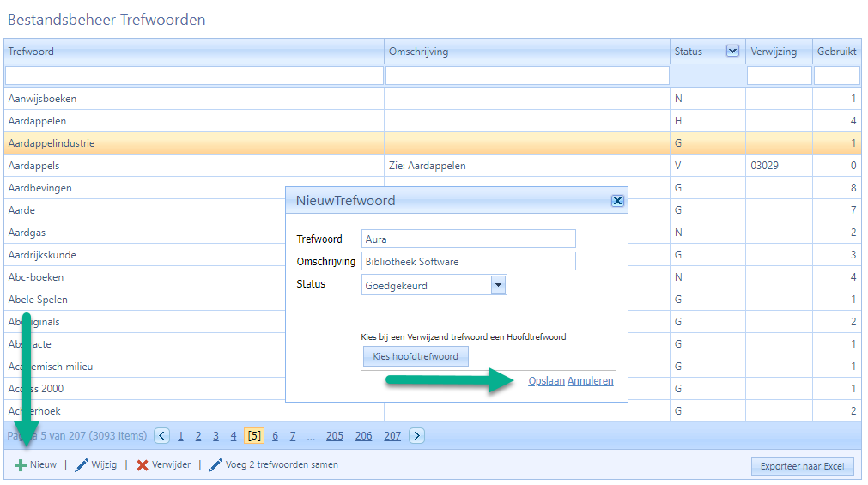
Task: Click Annuleren to cancel
Action: pyautogui.click(x=591, y=381)
